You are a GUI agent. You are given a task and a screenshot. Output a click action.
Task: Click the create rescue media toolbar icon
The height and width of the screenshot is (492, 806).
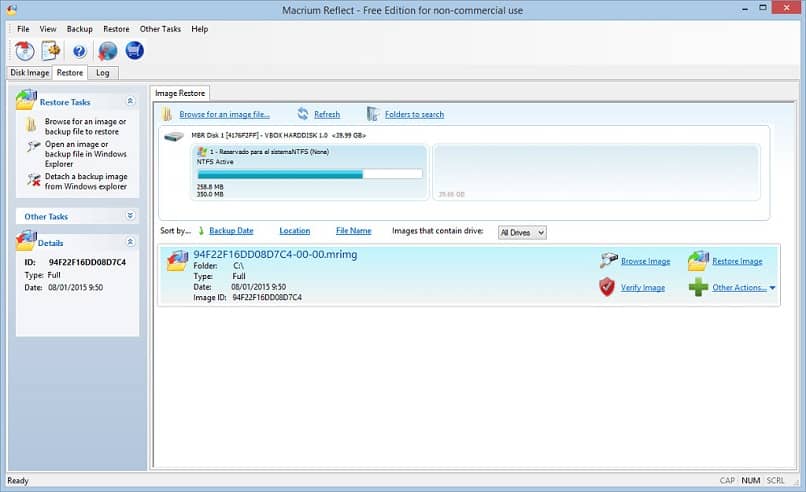[x=24, y=51]
